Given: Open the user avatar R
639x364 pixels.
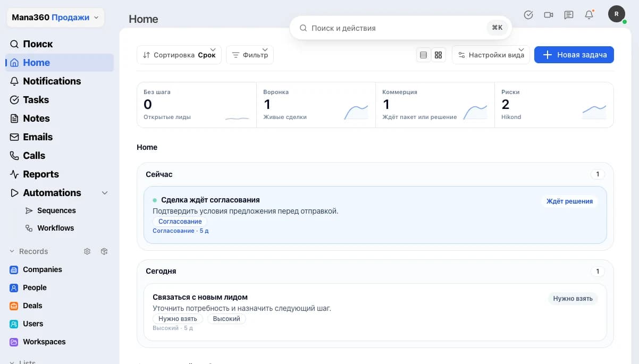Looking at the screenshot, I should [x=617, y=14].
